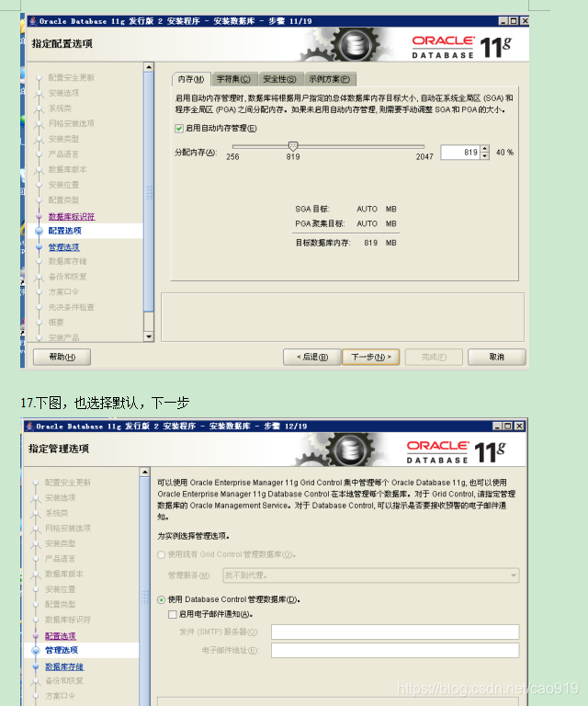588x706 pixels.
Task: Click the slider minimum label 256
Action: (x=232, y=156)
